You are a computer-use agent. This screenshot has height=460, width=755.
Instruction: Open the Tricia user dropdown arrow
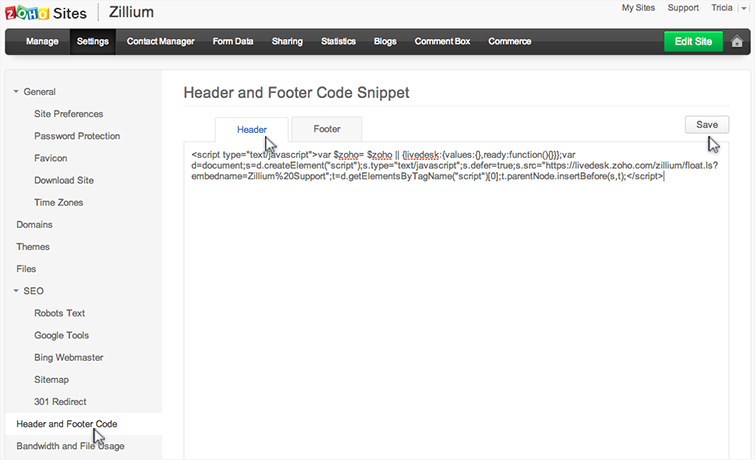pos(744,8)
